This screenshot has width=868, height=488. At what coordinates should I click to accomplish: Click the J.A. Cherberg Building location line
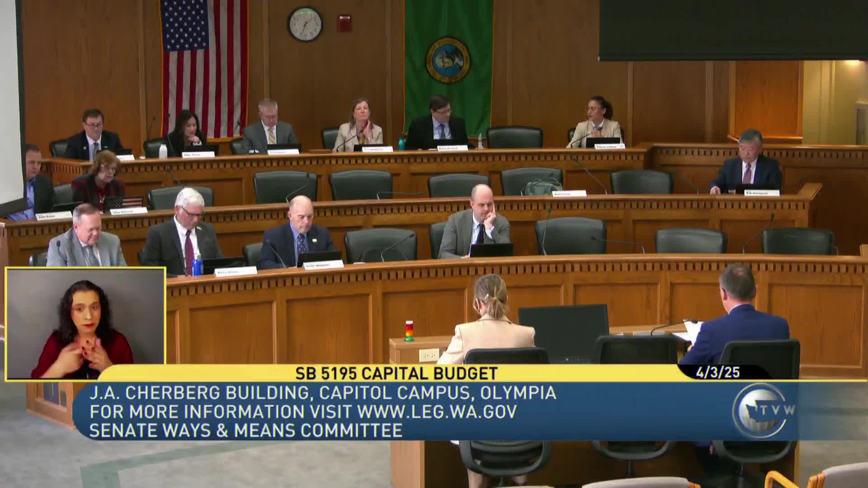(322, 393)
